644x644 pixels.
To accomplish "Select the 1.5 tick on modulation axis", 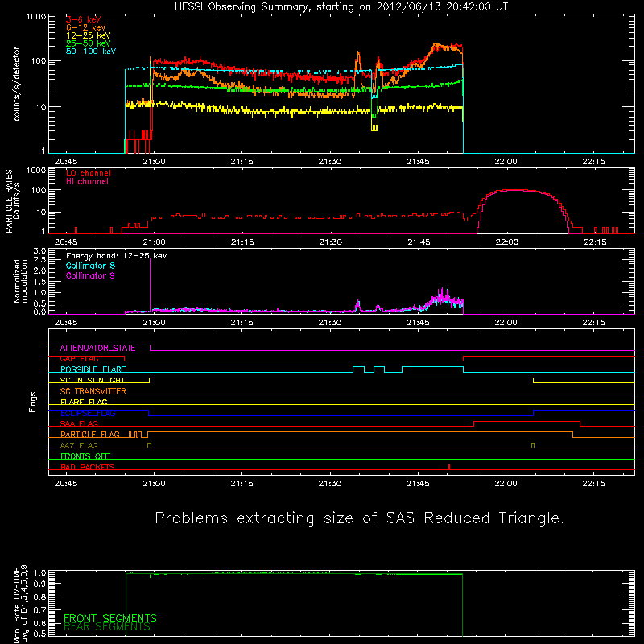I will (39, 282).
